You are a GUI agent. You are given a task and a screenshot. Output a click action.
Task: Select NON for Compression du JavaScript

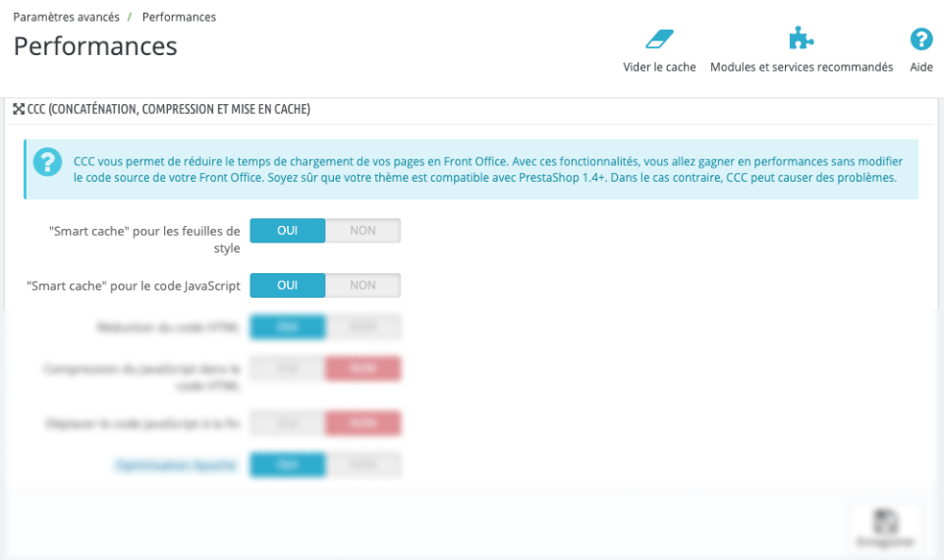coord(362,368)
